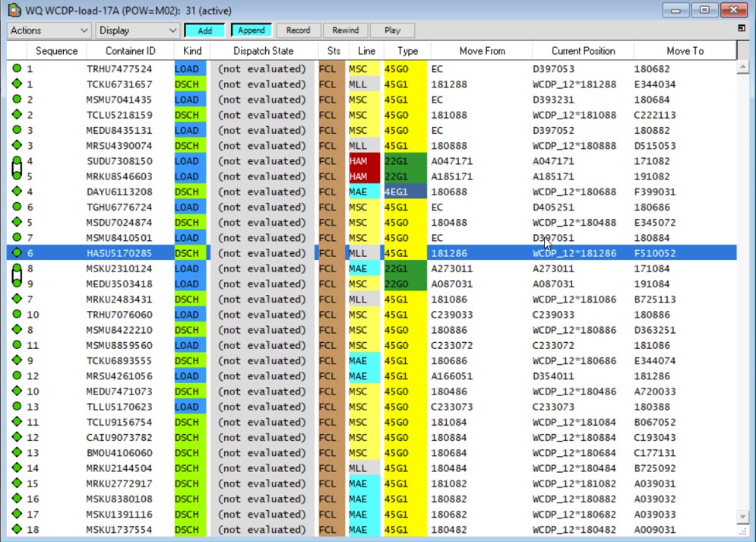Click the Kind column header
This screenshot has width=756, height=542.
click(192, 51)
